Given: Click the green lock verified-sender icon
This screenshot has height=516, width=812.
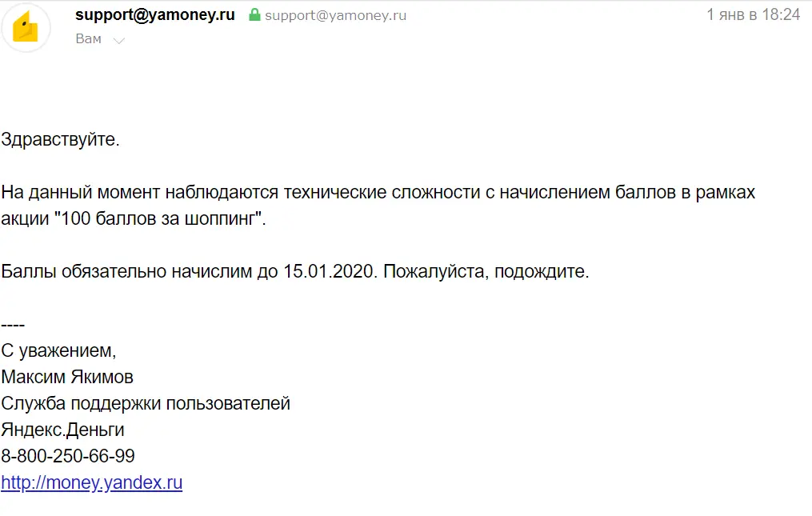Looking at the screenshot, I should 254,14.
